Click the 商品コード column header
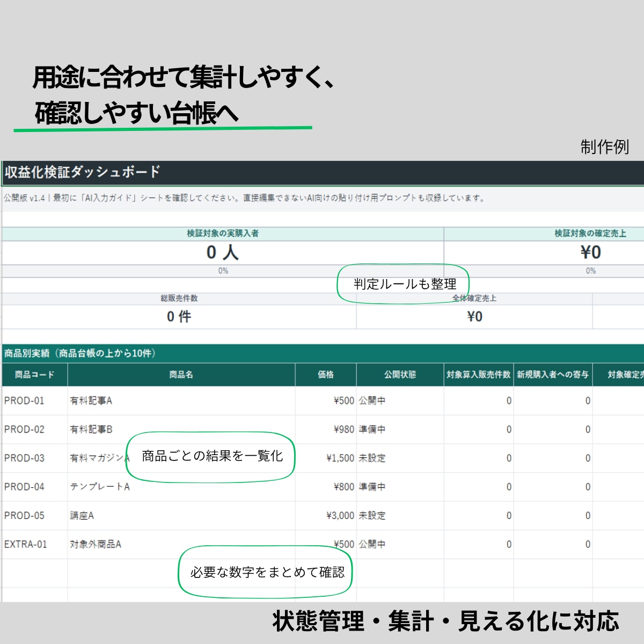Image resolution: width=644 pixels, height=644 pixels. pyautogui.click(x=35, y=375)
